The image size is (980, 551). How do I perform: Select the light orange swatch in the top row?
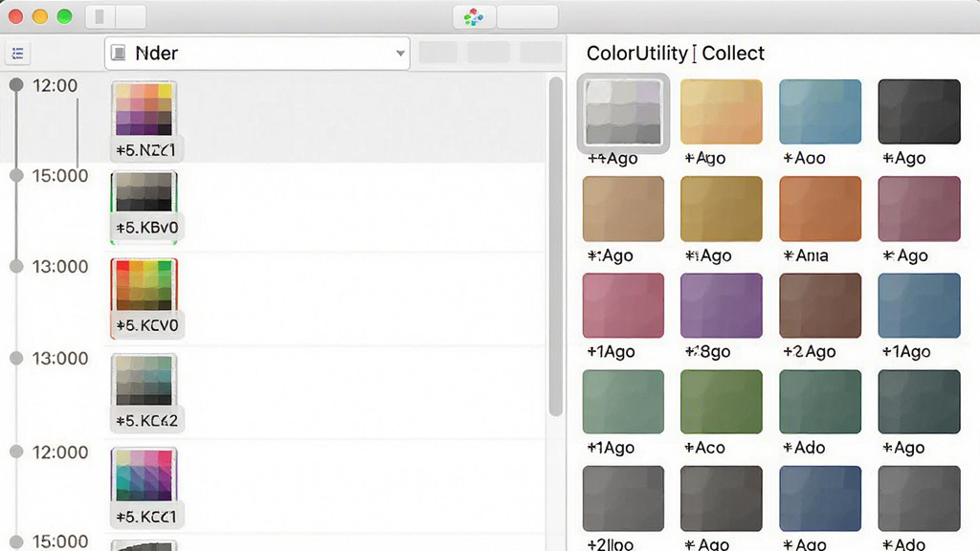pyautogui.click(x=722, y=112)
